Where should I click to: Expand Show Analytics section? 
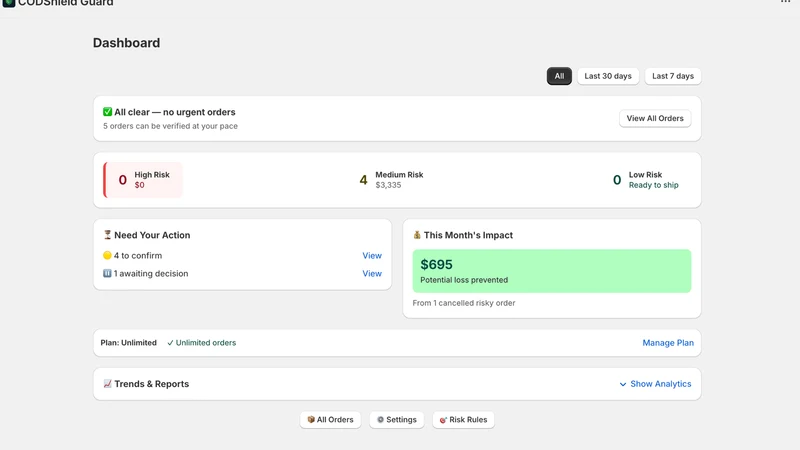[x=655, y=384]
